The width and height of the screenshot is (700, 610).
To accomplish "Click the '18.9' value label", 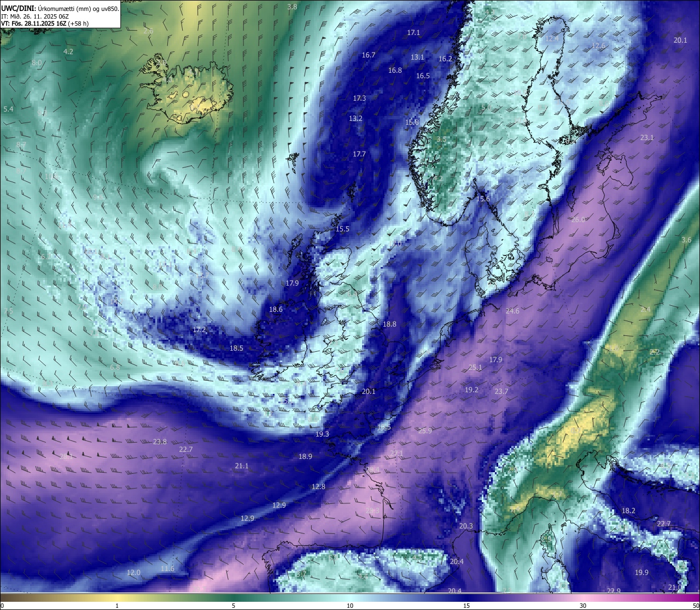I will [x=305, y=456].
